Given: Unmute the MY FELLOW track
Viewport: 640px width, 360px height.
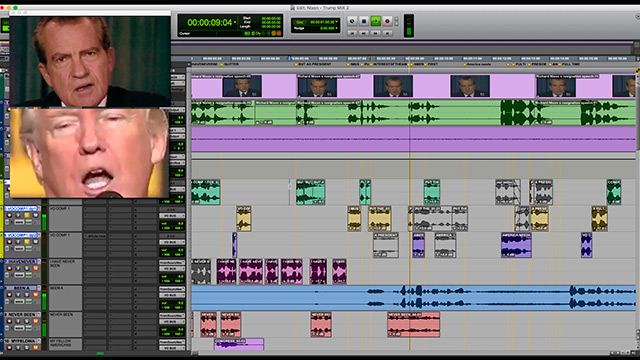Looking at the screenshot, I should (x=36, y=348).
